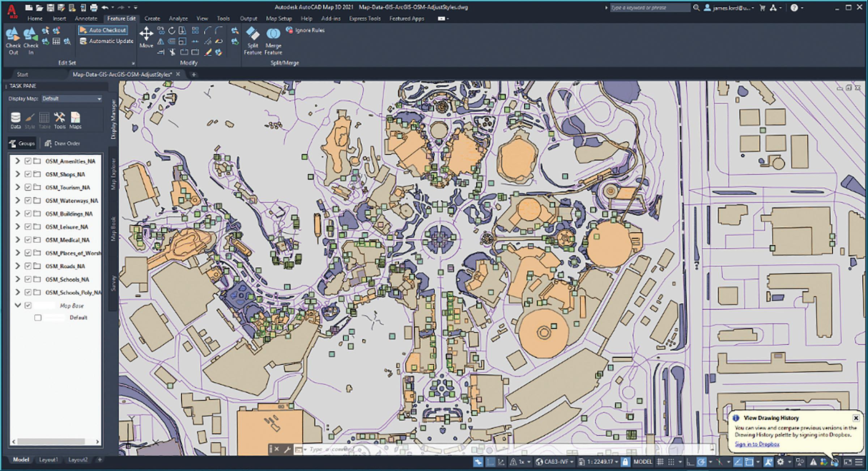
Task: Uncheck the OSM_Shops_NA layer checkbox
Action: click(x=28, y=174)
